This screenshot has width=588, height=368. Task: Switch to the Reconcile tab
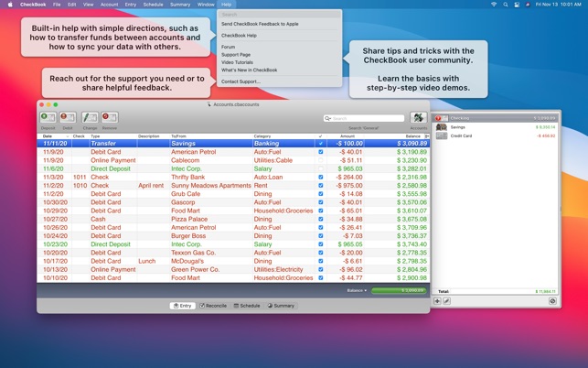point(213,306)
